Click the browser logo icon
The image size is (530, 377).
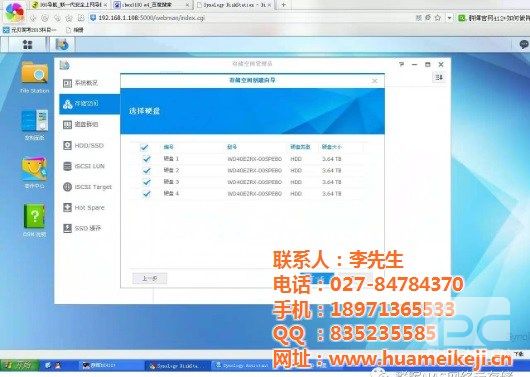point(15,12)
